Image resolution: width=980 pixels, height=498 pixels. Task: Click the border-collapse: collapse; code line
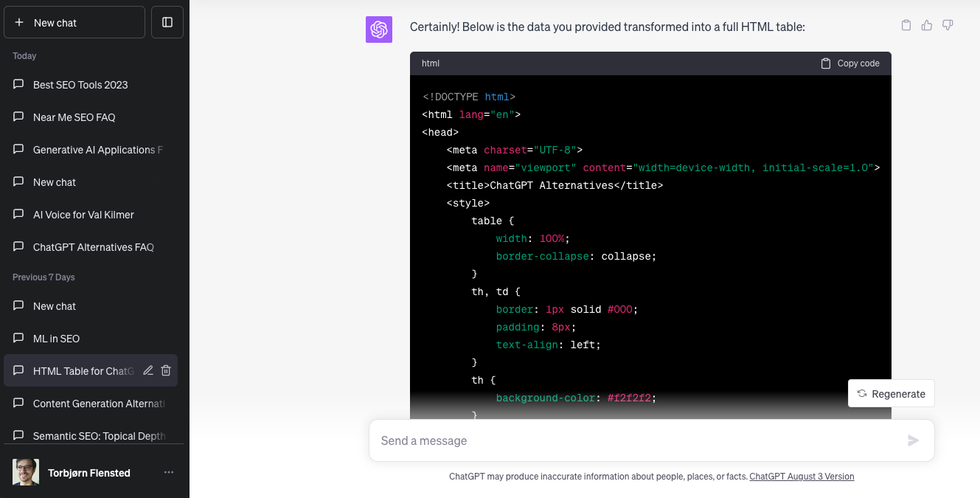[x=576, y=256]
